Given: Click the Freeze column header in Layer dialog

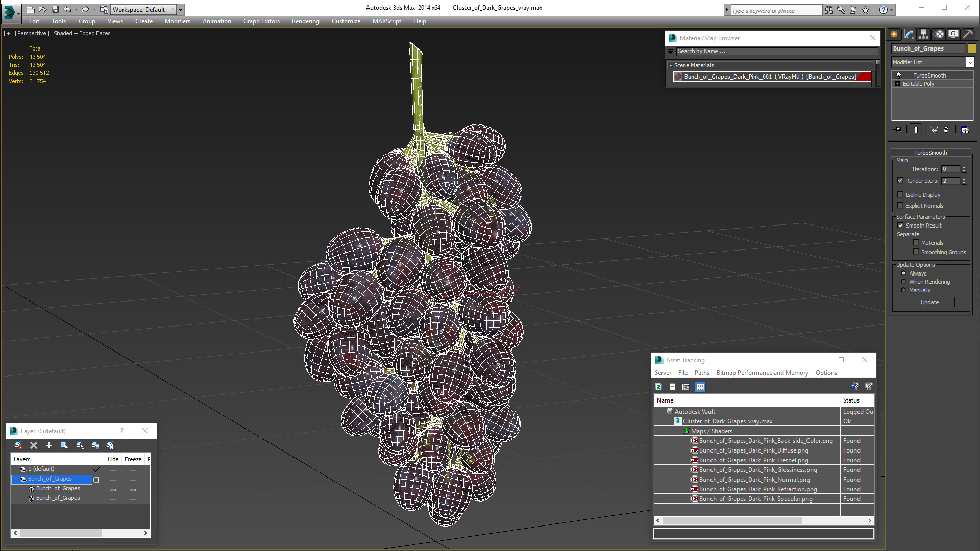Looking at the screenshot, I should pyautogui.click(x=133, y=459).
